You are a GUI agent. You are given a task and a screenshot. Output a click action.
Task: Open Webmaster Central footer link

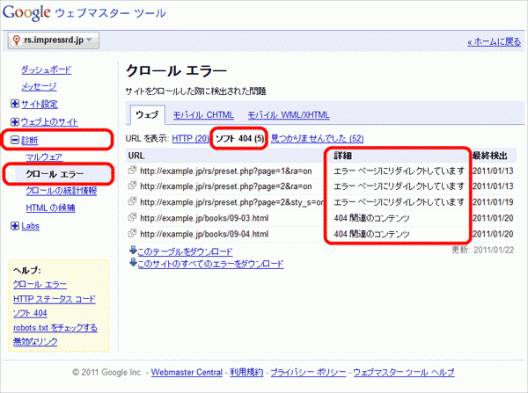click(x=187, y=372)
